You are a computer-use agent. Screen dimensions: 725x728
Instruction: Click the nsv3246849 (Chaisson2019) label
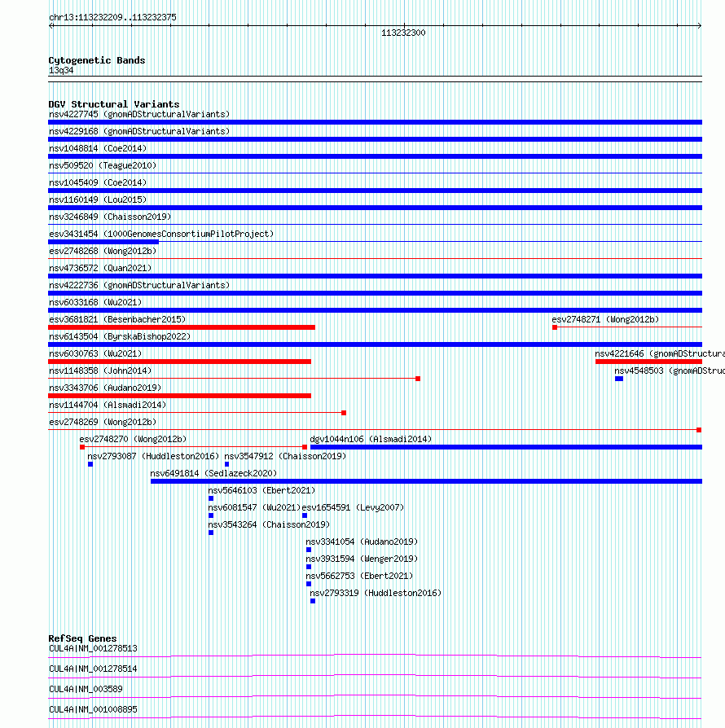pyautogui.click(x=110, y=217)
